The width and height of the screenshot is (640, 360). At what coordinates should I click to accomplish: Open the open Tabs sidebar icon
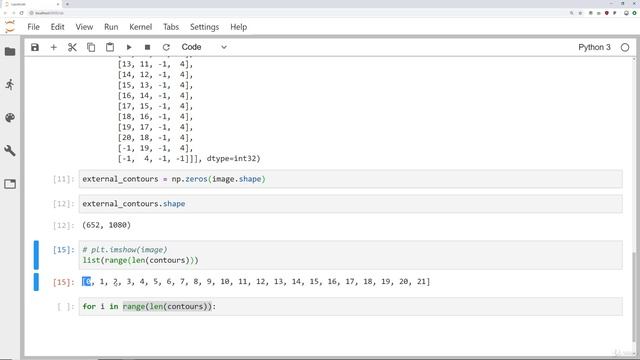click(x=10, y=184)
